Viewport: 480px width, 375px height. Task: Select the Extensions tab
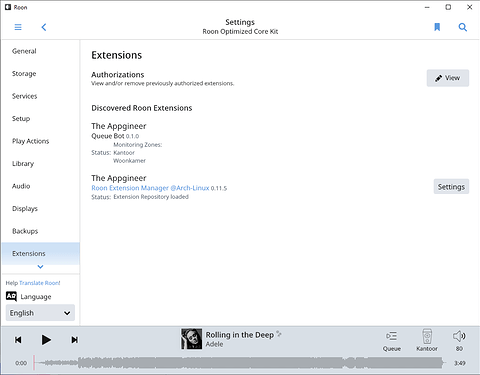(40, 253)
